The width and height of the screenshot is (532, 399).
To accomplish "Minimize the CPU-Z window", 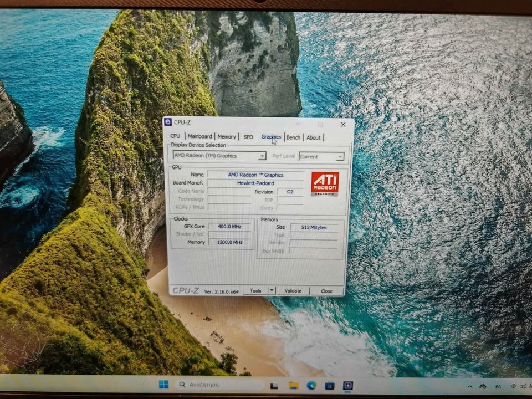I will [x=298, y=124].
